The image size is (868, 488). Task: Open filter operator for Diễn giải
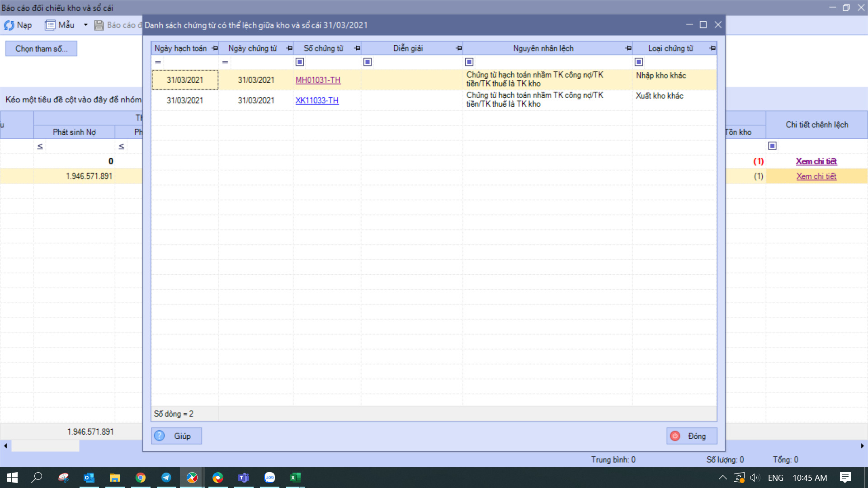tap(368, 62)
